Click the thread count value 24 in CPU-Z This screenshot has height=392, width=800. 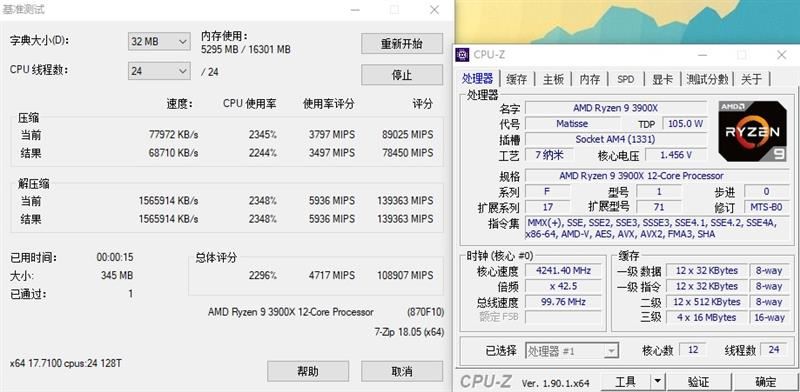[773, 350]
